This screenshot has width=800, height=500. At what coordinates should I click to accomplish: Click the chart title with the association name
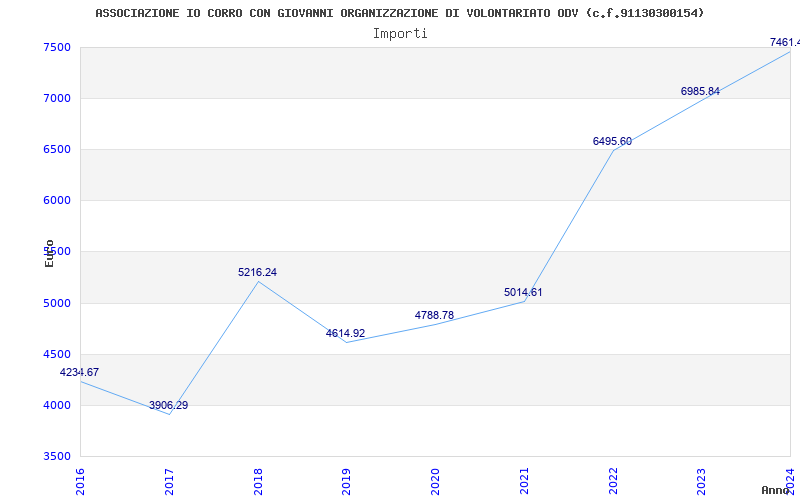pos(399,13)
